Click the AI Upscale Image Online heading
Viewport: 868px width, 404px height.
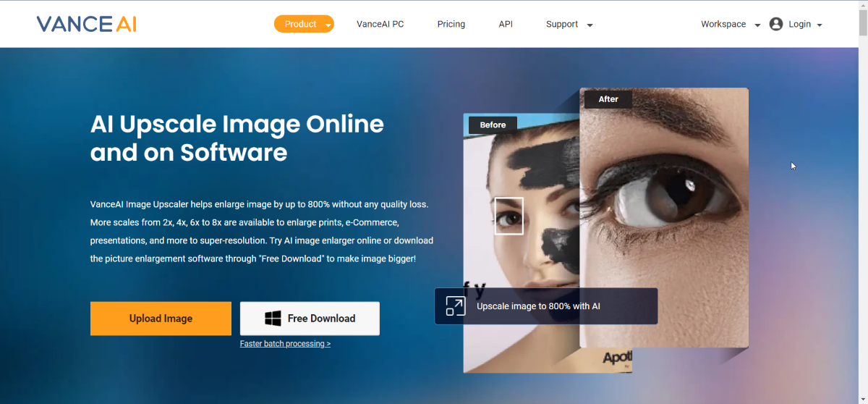[x=237, y=138]
